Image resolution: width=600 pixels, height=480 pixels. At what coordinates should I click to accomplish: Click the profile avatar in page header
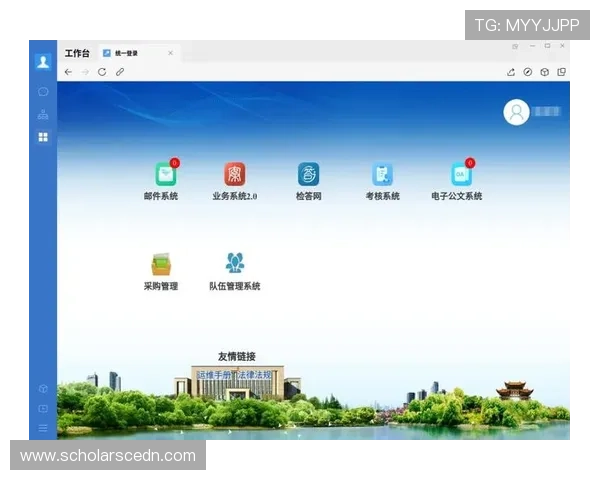point(516,112)
